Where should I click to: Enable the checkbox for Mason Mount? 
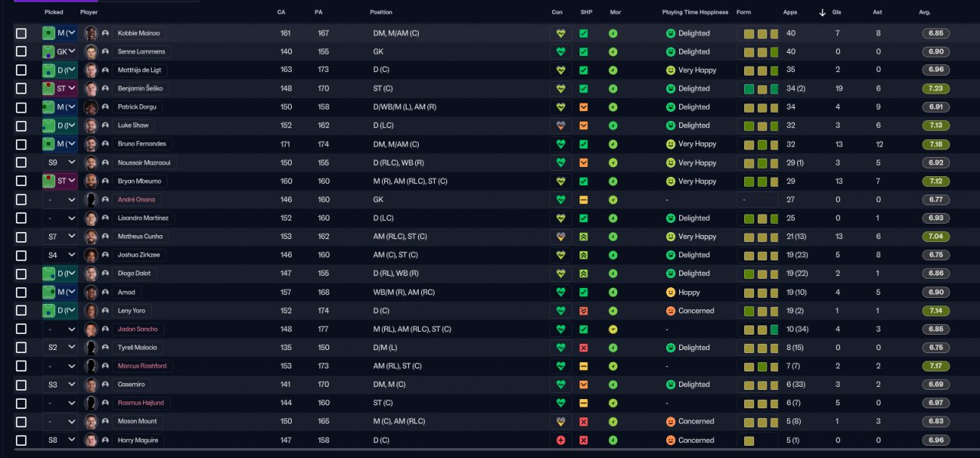tap(21, 421)
